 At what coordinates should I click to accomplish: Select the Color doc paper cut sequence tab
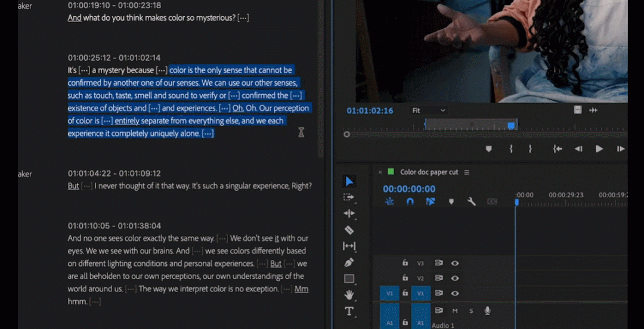coord(429,172)
